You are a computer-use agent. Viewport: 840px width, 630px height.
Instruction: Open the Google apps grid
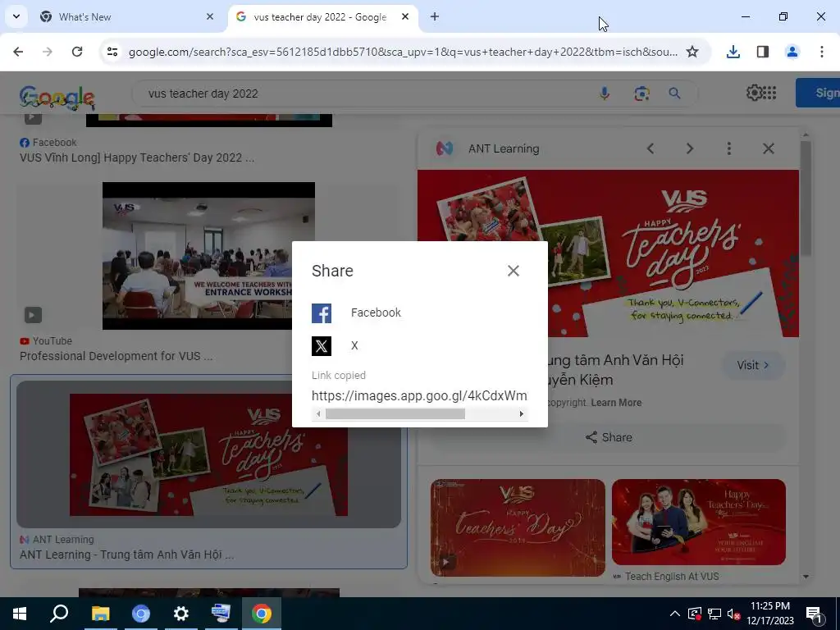click(769, 93)
